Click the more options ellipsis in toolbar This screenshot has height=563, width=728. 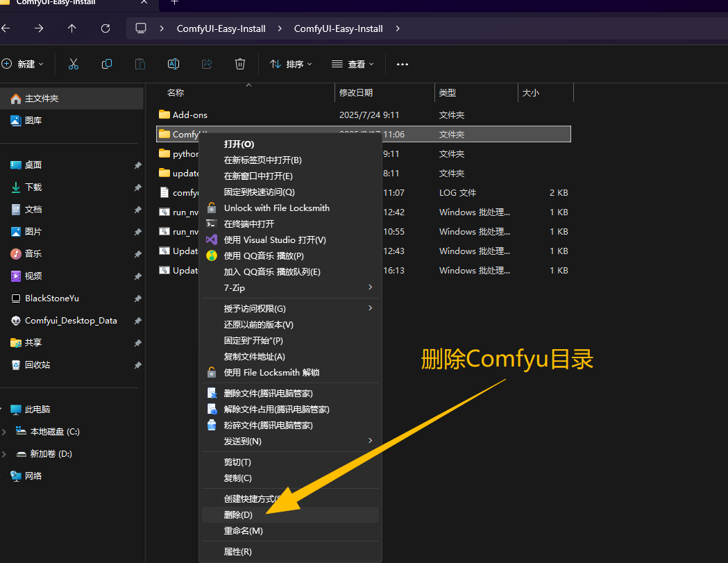click(x=403, y=64)
